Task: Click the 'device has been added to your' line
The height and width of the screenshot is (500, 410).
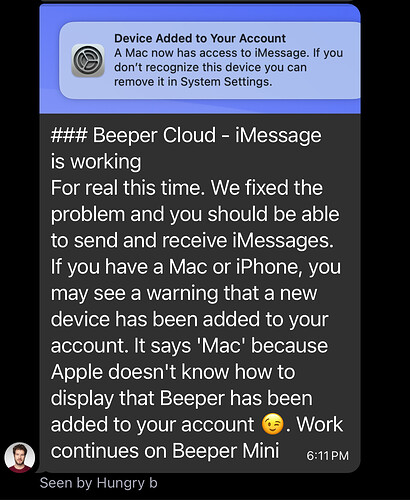Action: (x=190, y=320)
